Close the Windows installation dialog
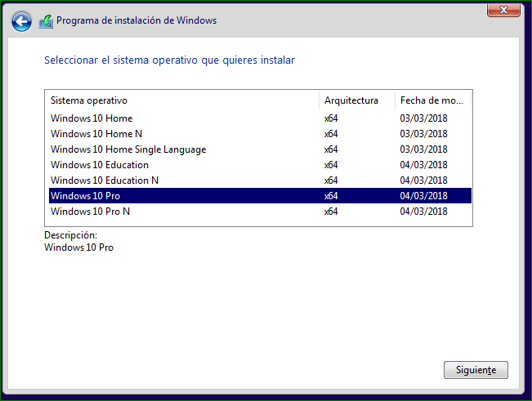Screen dimensions: 532x401 [503, 10]
